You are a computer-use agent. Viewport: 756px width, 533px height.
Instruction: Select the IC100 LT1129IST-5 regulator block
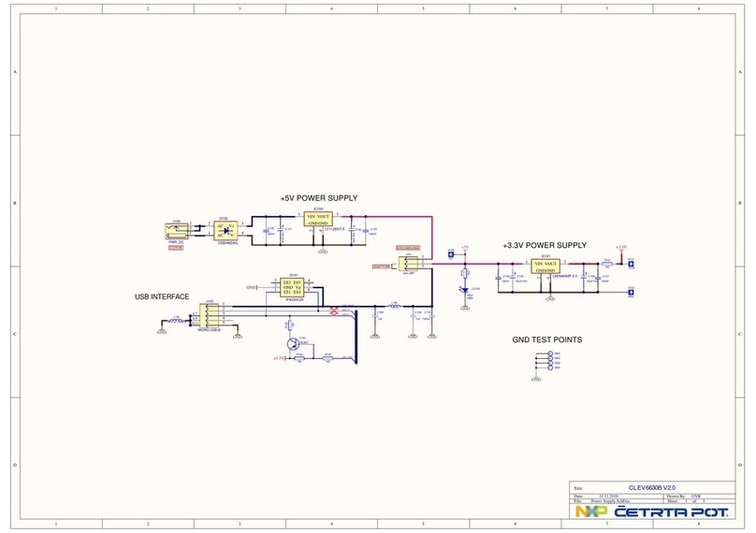coord(318,219)
